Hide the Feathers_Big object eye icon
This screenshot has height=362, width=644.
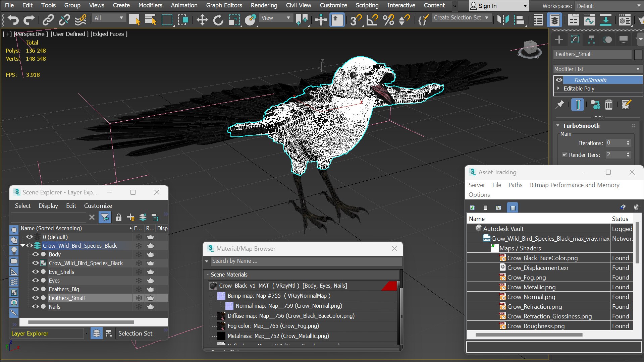tap(35, 289)
